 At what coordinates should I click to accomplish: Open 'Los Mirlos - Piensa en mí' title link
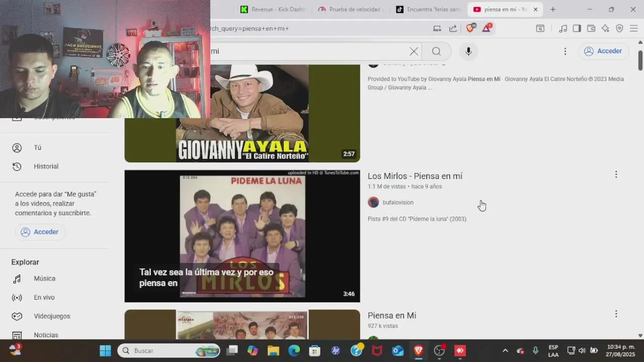click(x=415, y=176)
